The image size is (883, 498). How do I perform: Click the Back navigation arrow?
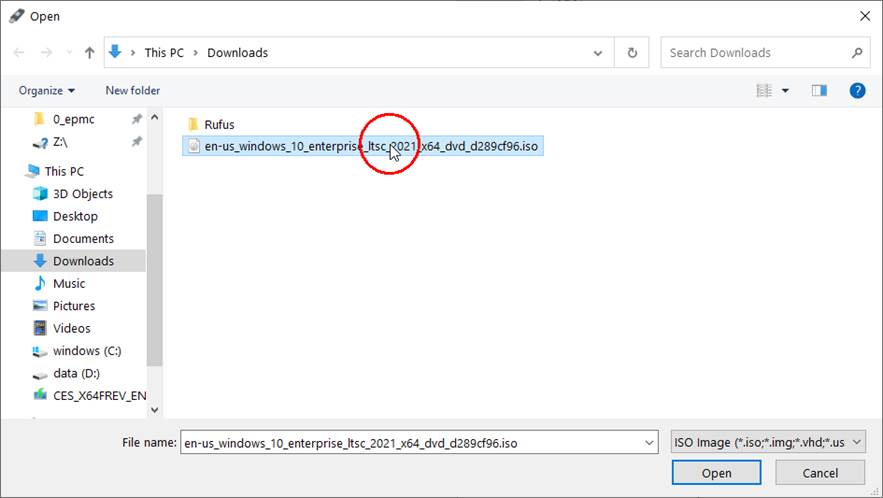(x=20, y=53)
